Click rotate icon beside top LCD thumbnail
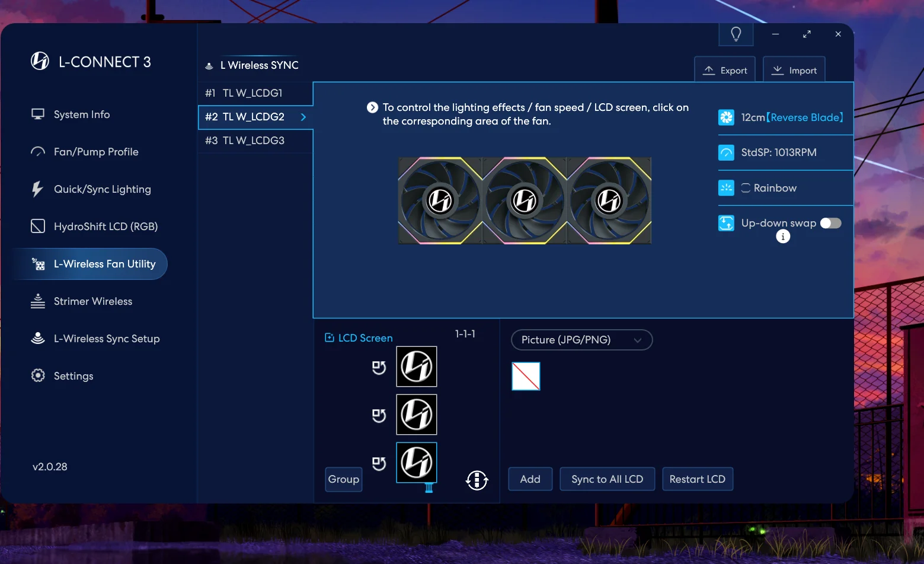Viewport: 924px width, 564px height. 379,368
